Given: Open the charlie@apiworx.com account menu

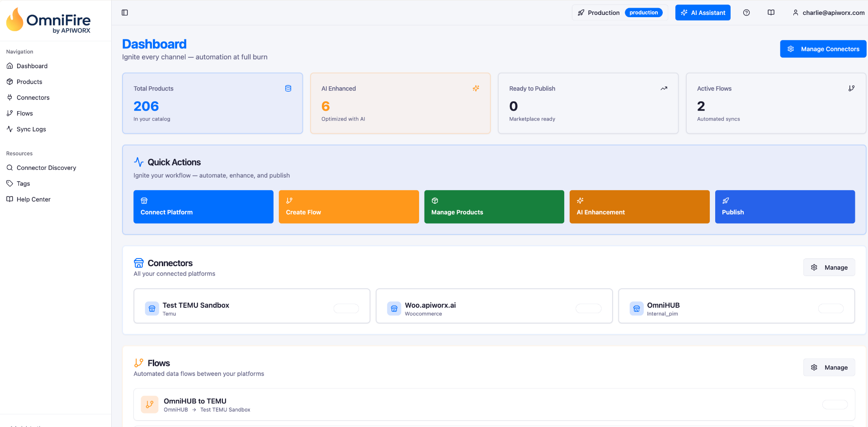Looking at the screenshot, I should (828, 13).
